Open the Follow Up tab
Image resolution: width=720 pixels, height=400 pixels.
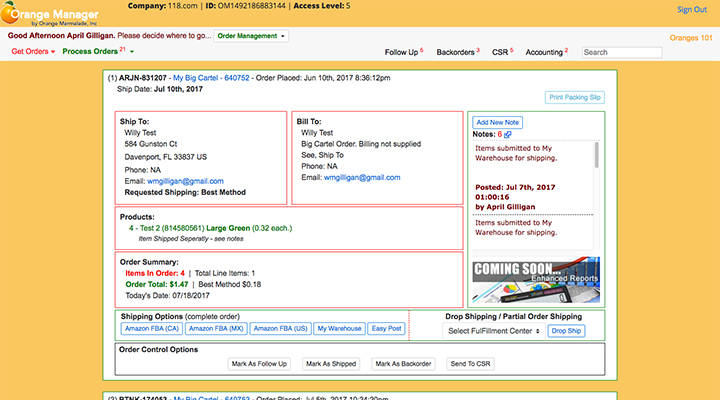pos(404,52)
